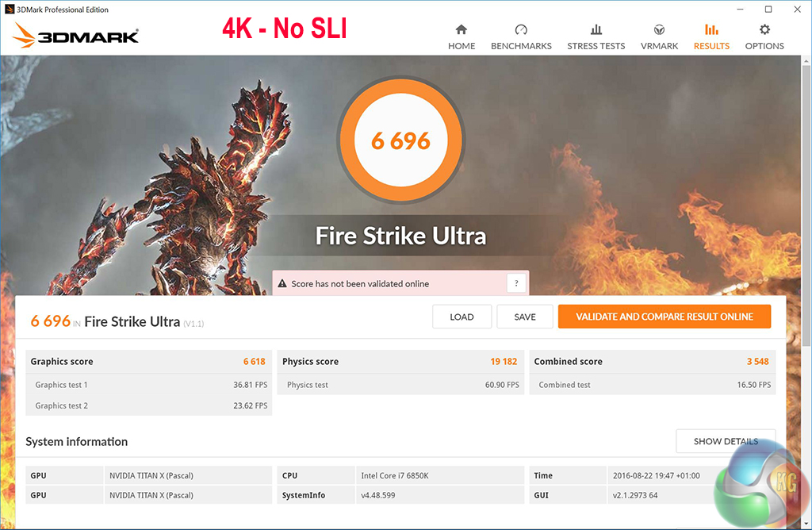Click the Home house icon
812x530 pixels.
coord(461,29)
